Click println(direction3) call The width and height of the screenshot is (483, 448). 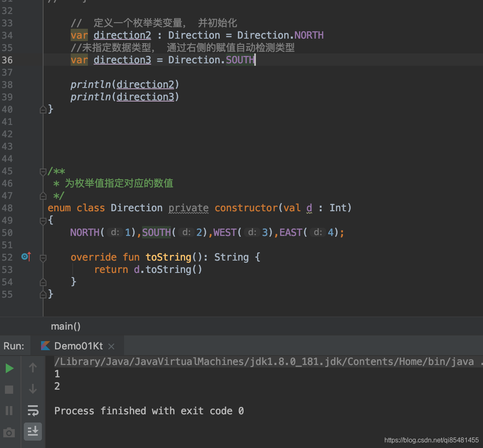point(125,97)
